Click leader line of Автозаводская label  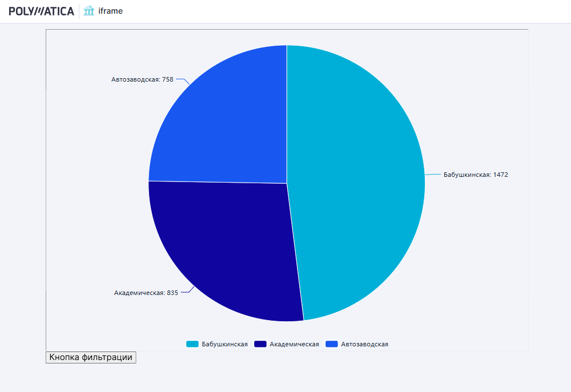tap(181, 80)
